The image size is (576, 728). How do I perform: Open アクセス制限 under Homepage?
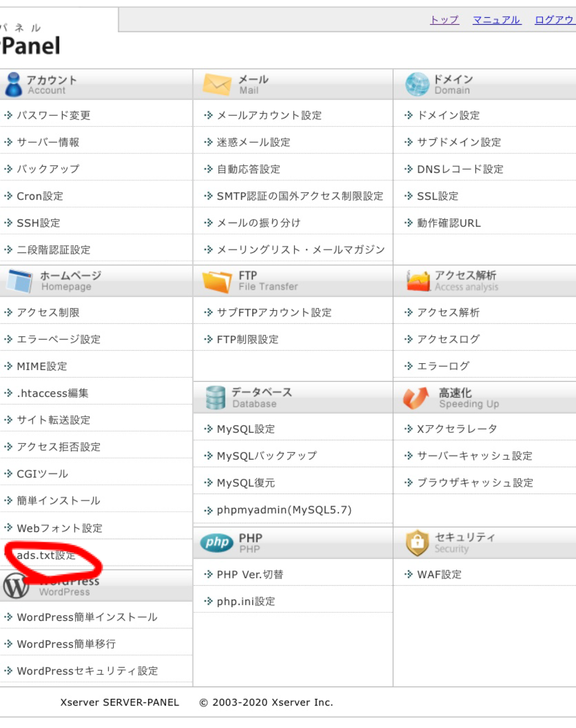click(48, 312)
